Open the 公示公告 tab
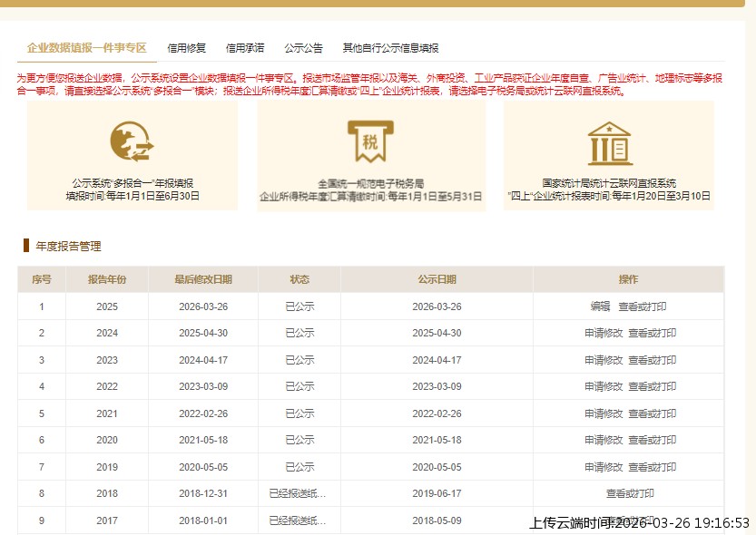The width and height of the screenshot is (756, 535). [x=305, y=48]
